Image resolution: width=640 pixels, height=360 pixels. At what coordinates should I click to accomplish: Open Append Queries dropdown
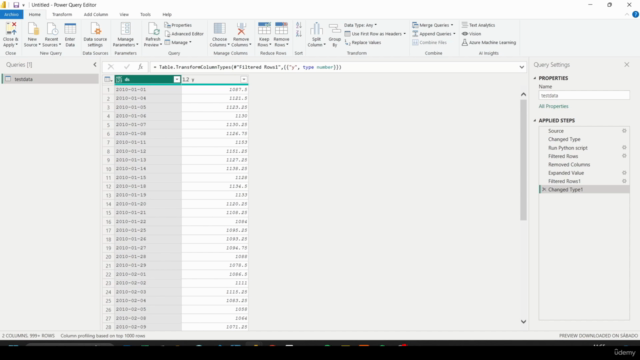pyautogui.click(x=434, y=34)
